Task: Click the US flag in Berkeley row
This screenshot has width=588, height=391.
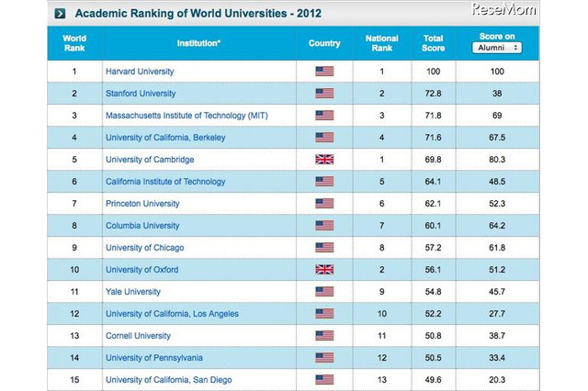Action: tap(324, 138)
